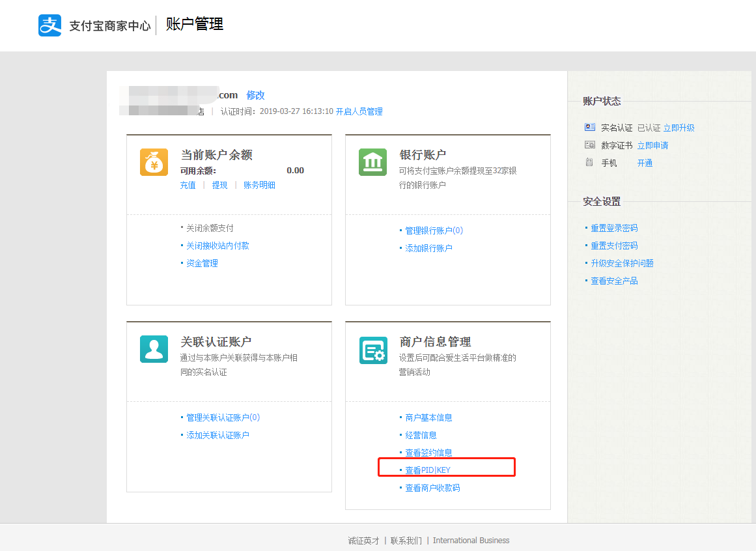This screenshot has width=756, height=551.
Task: Select 添加银行账户 to add a bank account
Action: [x=428, y=248]
